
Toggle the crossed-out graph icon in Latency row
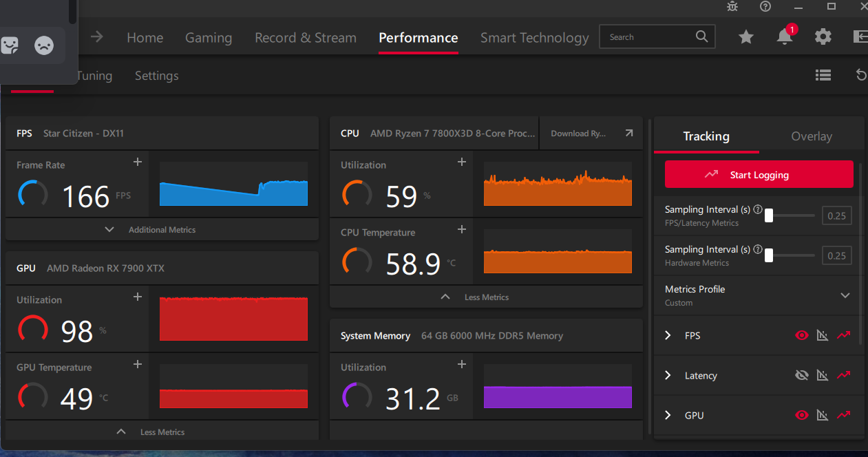pos(823,376)
